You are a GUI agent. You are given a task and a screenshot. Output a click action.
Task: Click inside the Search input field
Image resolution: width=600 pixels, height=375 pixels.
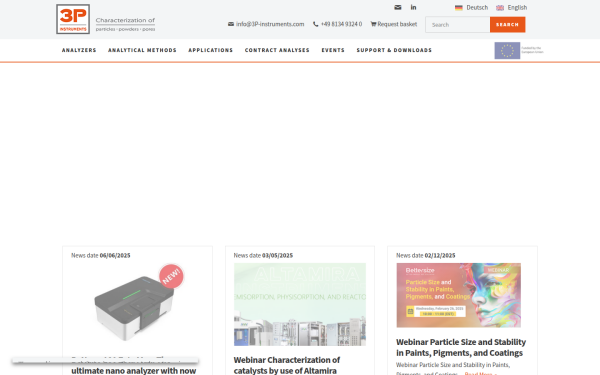click(x=458, y=24)
